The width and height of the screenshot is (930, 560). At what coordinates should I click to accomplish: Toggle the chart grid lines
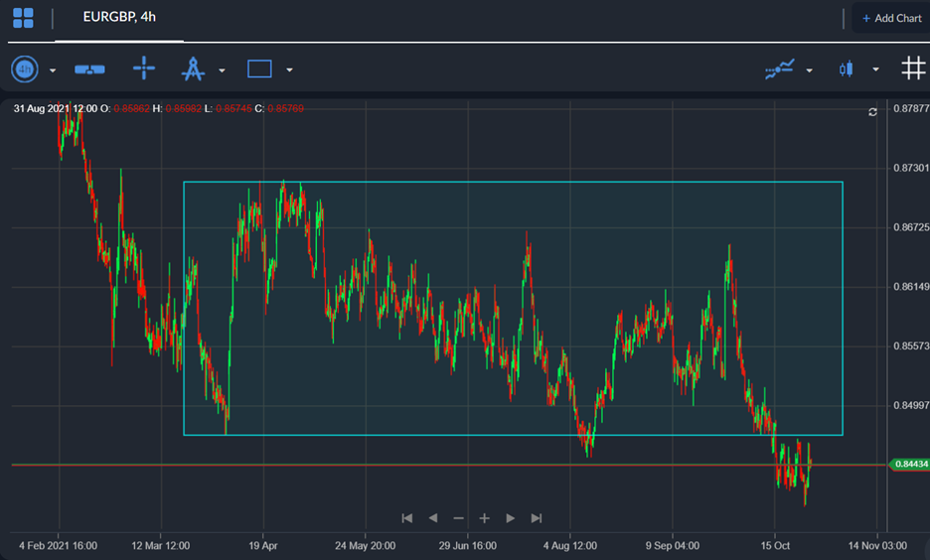913,69
